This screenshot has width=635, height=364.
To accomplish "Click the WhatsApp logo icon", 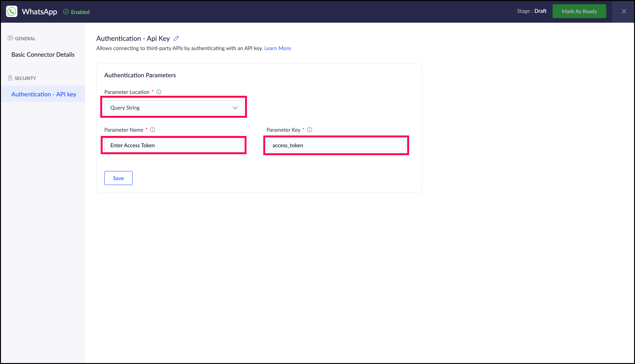I will pos(12,12).
